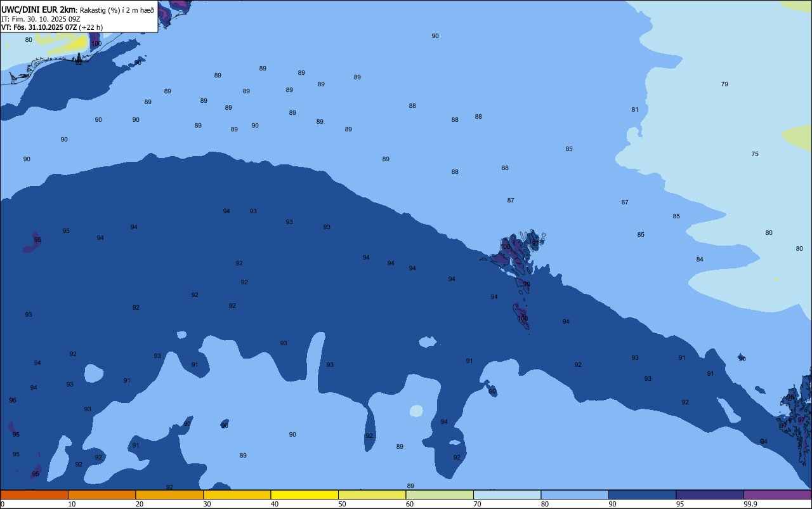The image size is (812, 509).
Task: Click the legend tick label 70
Action: (477, 504)
